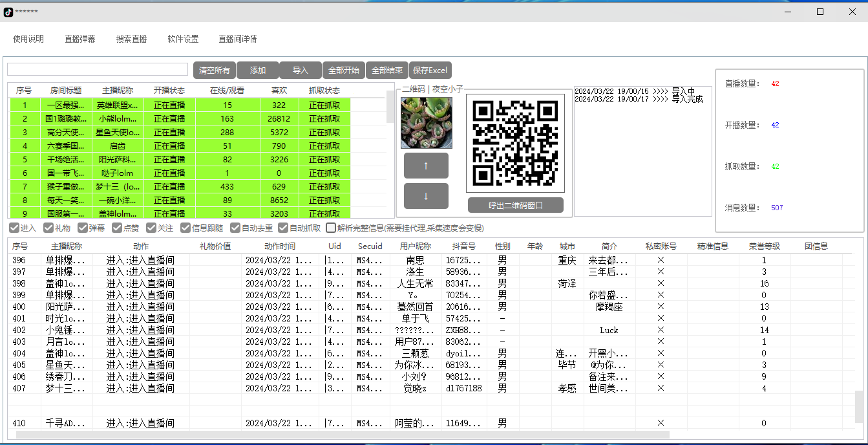The height and width of the screenshot is (445, 868).
Task: Open the 软件设置 menu
Action: [183, 39]
